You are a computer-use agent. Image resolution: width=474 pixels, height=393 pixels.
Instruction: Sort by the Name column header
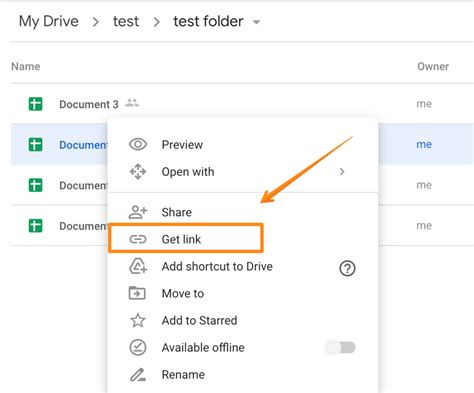26,66
